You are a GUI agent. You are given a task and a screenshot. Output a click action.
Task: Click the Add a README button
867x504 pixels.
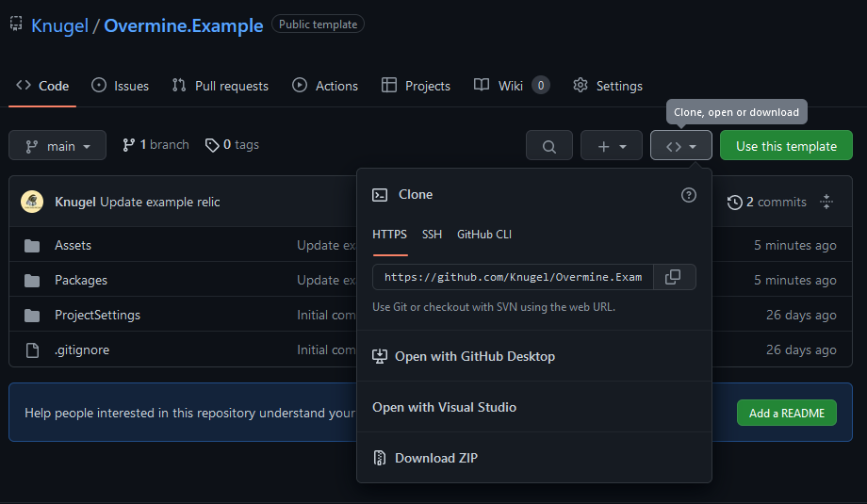click(786, 413)
